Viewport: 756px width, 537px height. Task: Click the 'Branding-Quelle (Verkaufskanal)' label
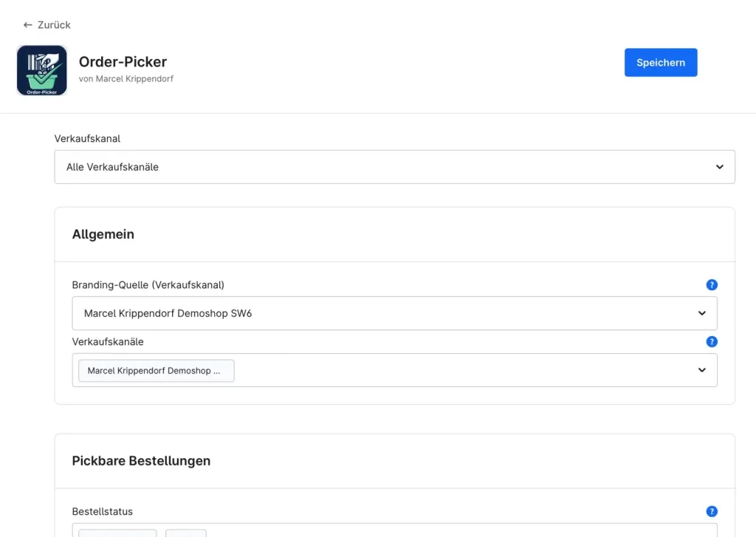coord(148,284)
